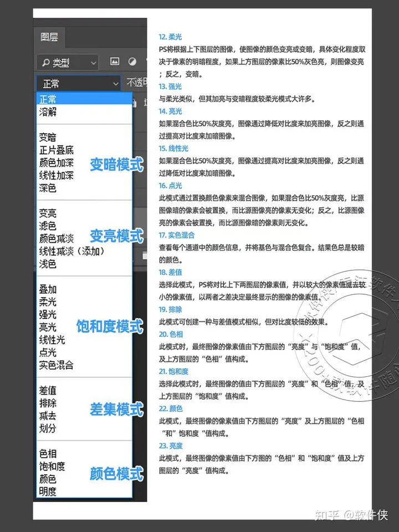Click the 15. 线性光 heading
Image resolution: width=399 pixels, height=532 pixels.
click(x=173, y=149)
